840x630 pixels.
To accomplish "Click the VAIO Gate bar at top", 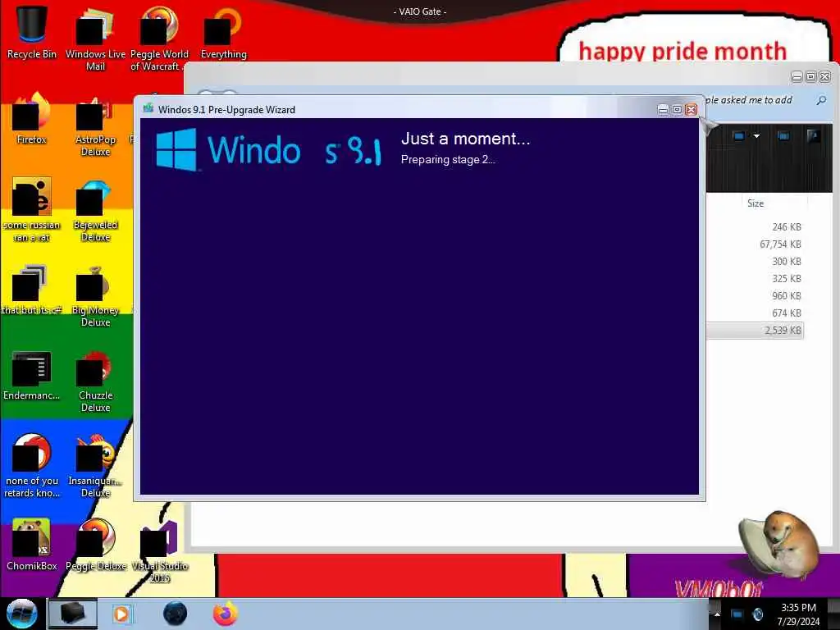I will tap(420, 11).
